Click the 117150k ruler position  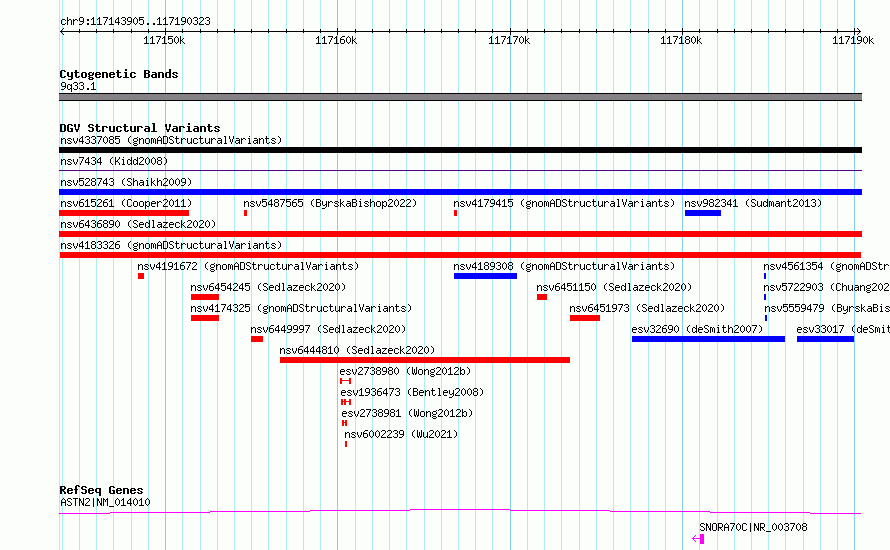(164, 40)
